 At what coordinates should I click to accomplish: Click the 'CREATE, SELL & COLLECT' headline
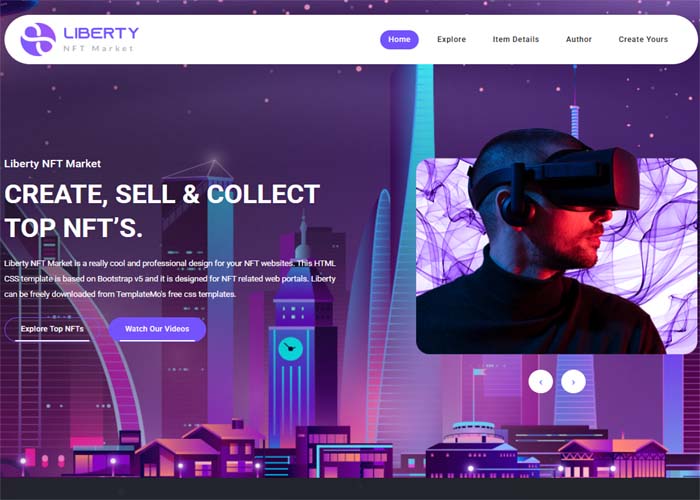[x=162, y=194]
